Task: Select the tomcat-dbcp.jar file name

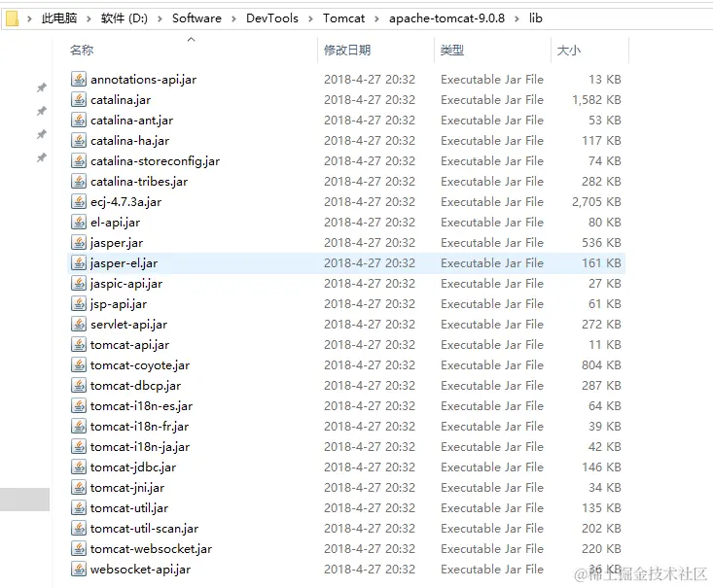Action: 135,386
